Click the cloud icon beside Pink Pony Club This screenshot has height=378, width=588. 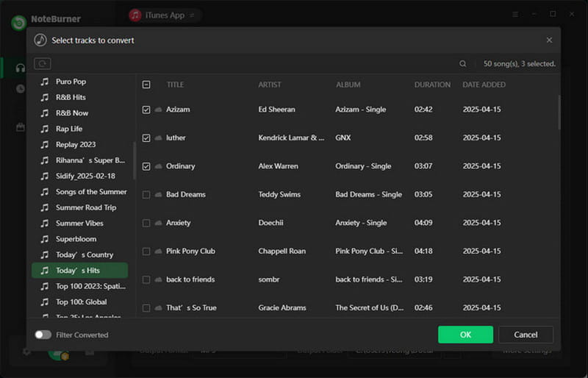tap(159, 251)
